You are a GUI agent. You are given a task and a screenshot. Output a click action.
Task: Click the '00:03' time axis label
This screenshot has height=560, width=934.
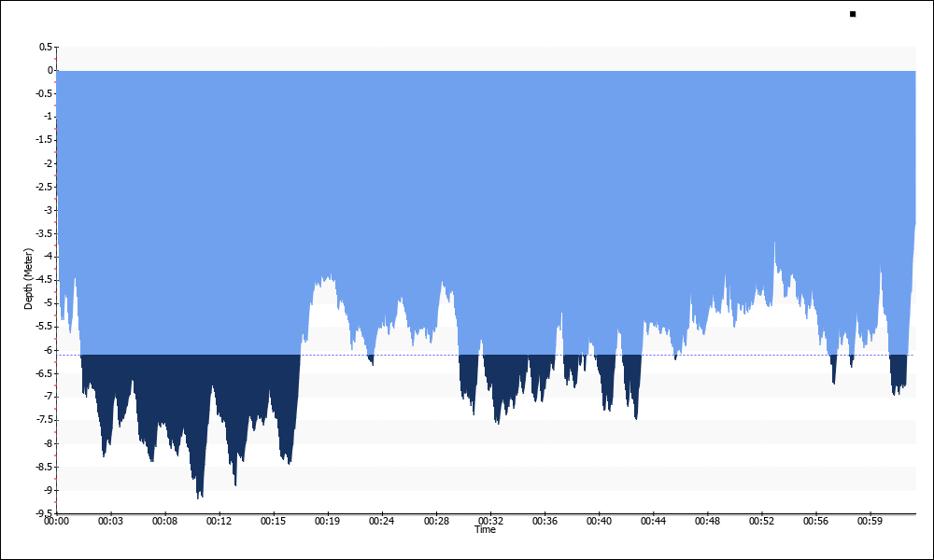coord(111,522)
